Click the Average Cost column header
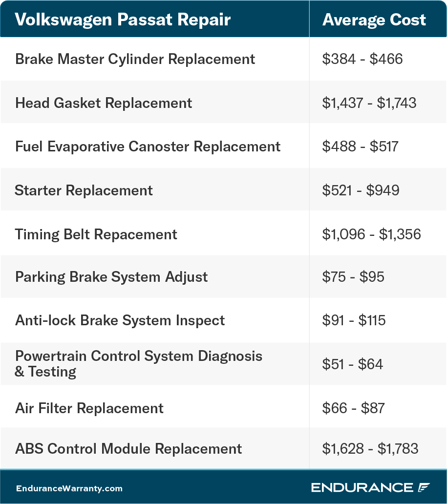Viewport: 447px width, 504px height. tap(374, 20)
